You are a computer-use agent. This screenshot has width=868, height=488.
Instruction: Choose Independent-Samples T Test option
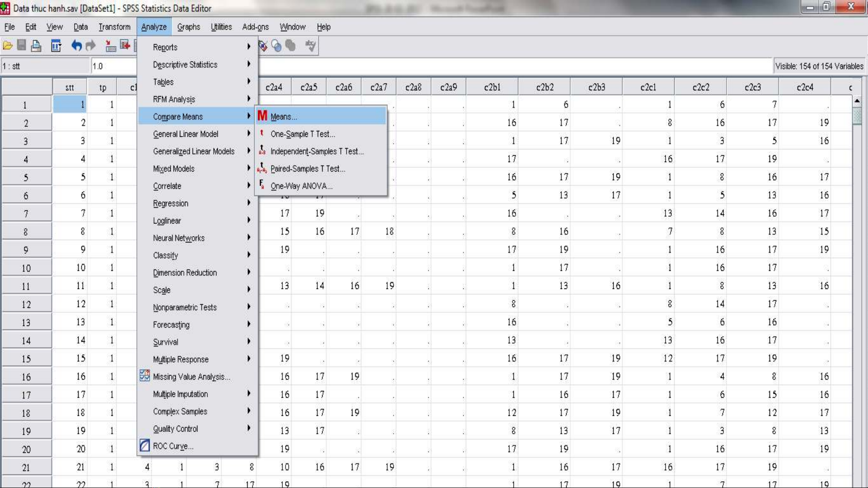point(317,151)
